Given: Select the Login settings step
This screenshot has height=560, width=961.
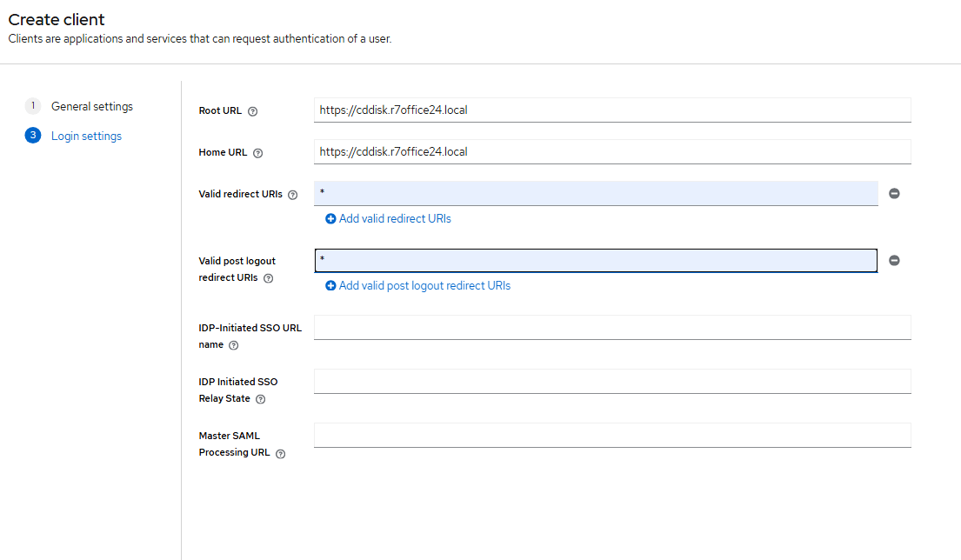Looking at the screenshot, I should (86, 136).
